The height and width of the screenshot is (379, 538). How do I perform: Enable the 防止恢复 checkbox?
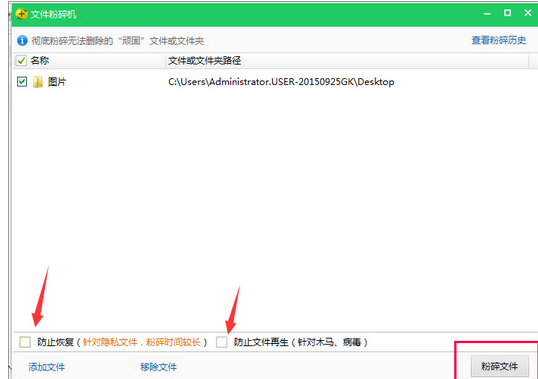(x=25, y=342)
